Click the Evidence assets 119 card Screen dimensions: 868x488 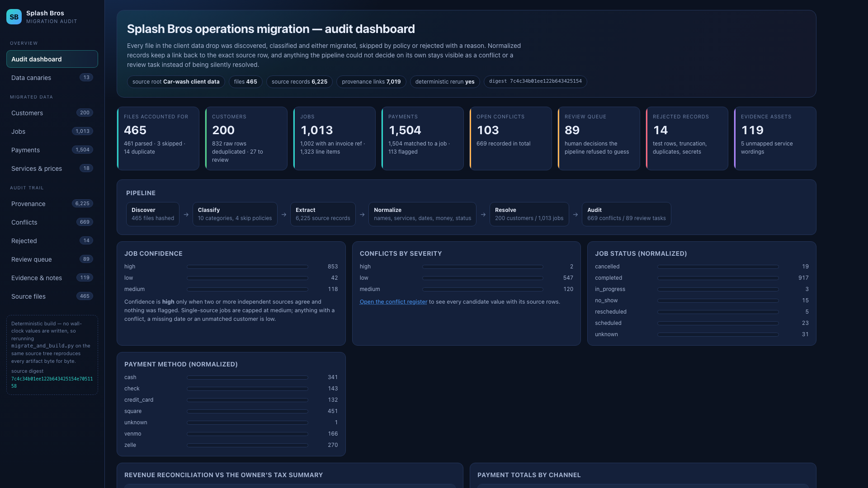775,138
